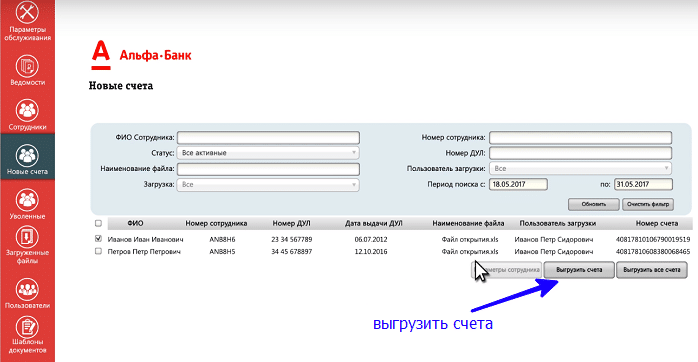Click the Параметры сотрудника button
The image size is (698, 362).
tap(507, 270)
